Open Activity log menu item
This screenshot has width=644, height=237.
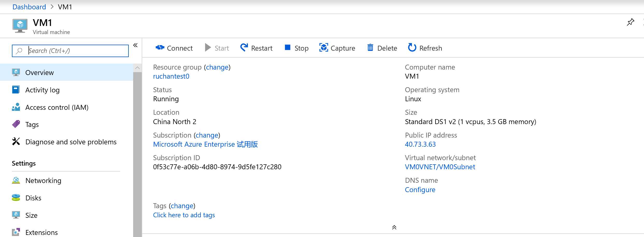[x=67, y=90]
